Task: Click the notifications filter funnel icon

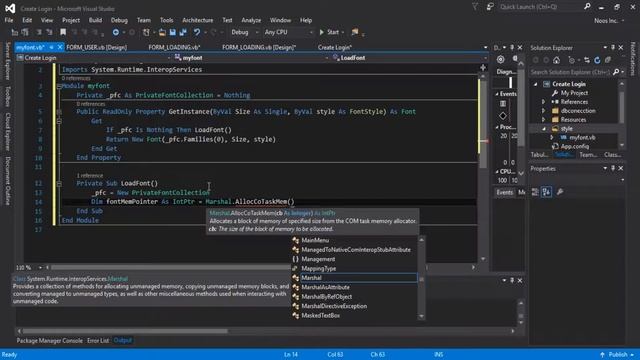Action: pos(475,7)
